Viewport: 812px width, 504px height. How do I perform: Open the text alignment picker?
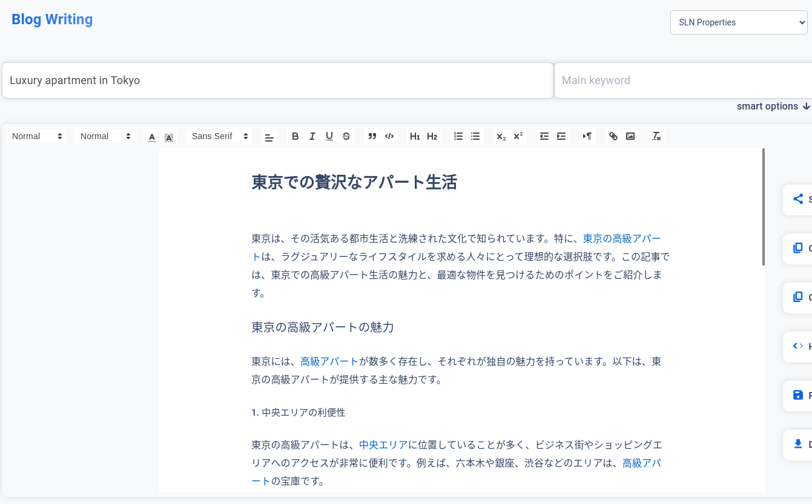coord(269,136)
